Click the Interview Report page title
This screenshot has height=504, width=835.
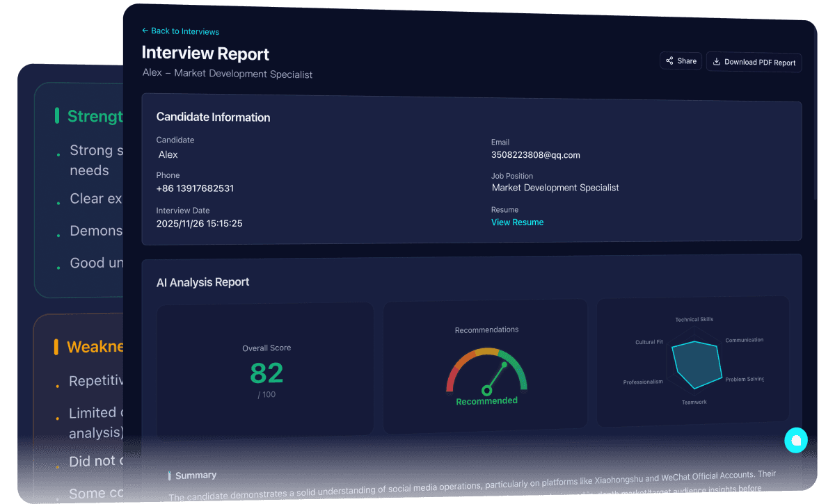click(205, 54)
